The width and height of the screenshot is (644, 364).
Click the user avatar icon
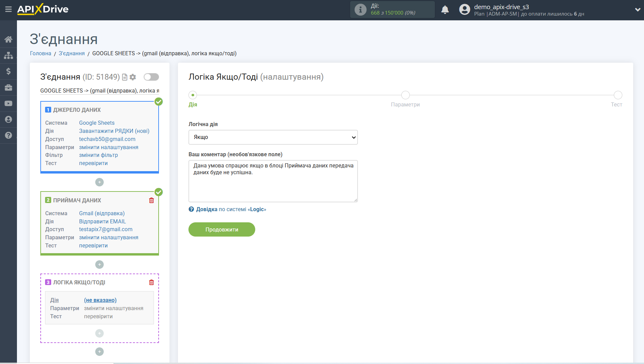pyautogui.click(x=464, y=9)
